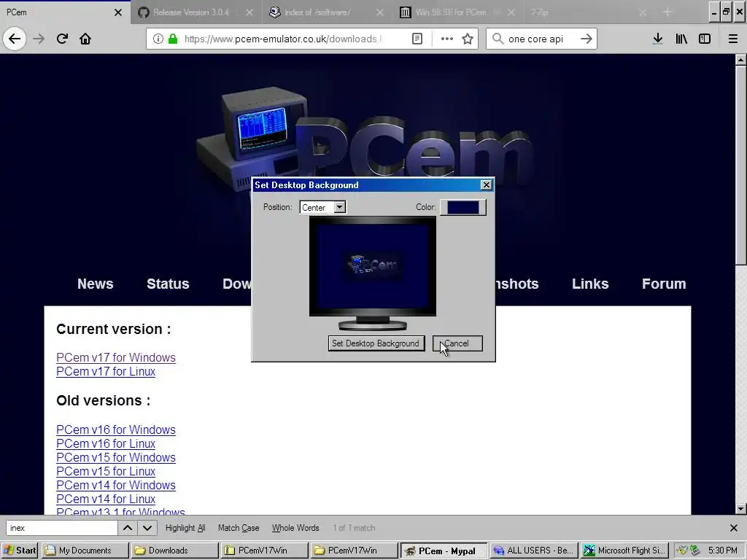Image resolution: width=747 pixels, height=560 pixels.
Task: Open the Links page in site navigation
Action: point(589,284)
